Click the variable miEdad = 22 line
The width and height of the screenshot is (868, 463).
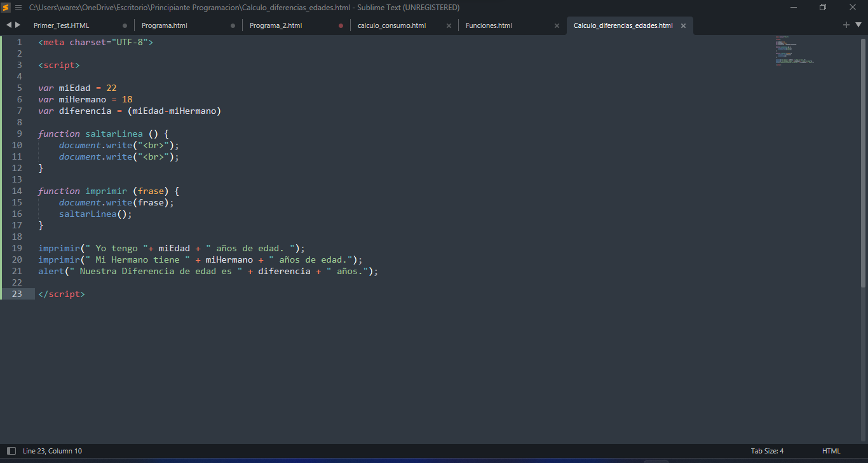pyautogui.click(x=78, y=88)
